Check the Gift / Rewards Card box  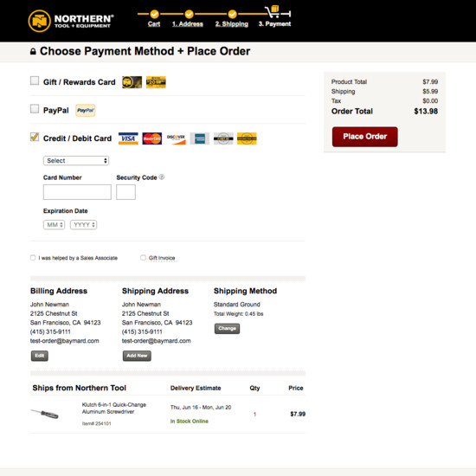(x=35, y=80)
